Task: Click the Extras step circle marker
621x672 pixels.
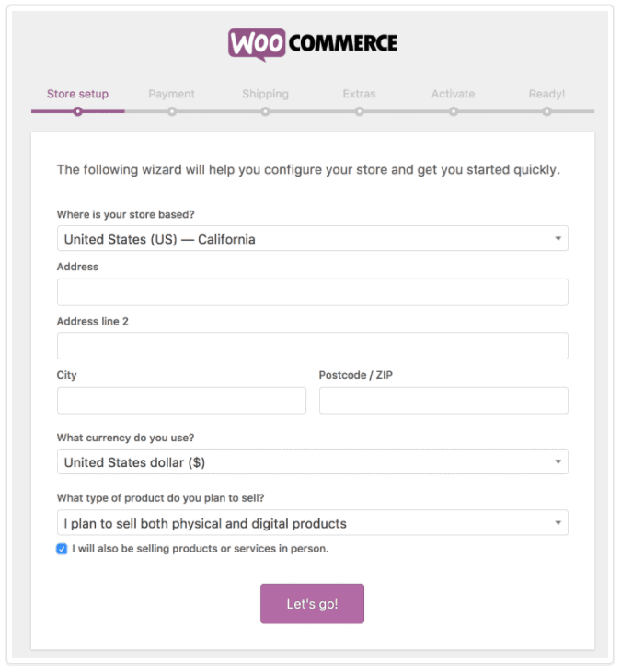Action: click(x=359, y=112)
